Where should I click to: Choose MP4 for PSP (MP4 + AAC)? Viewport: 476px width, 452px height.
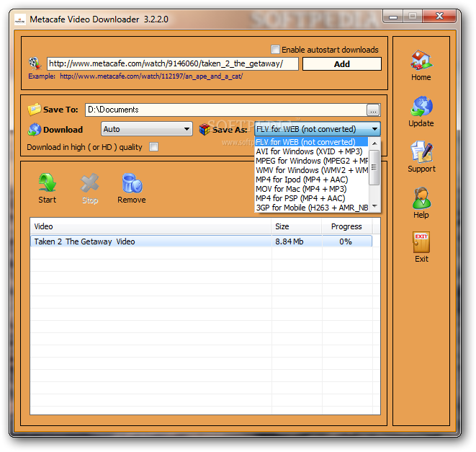(x=312, y=198)
